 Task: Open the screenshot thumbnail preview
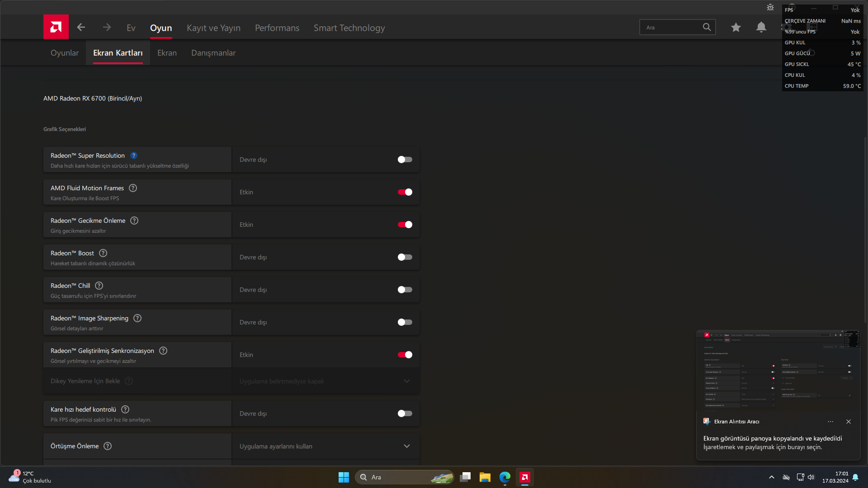pyautogui.click(x=778, y=371)
